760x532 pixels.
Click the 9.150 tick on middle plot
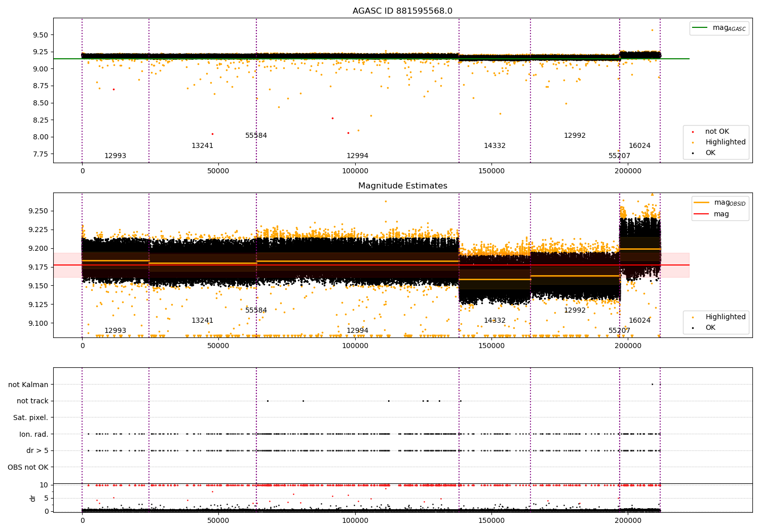click(x=38, y=286)
